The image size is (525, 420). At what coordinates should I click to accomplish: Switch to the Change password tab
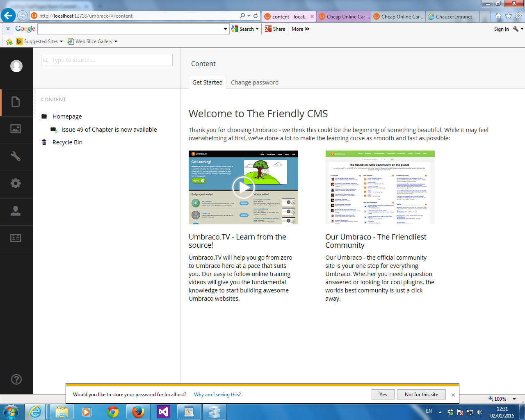(255, 82)
